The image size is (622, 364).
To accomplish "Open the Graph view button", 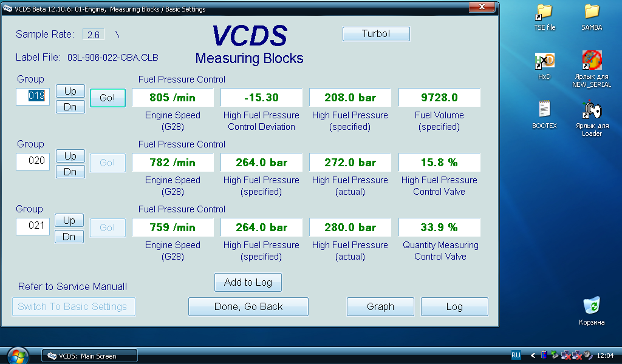I will [380, 306].
